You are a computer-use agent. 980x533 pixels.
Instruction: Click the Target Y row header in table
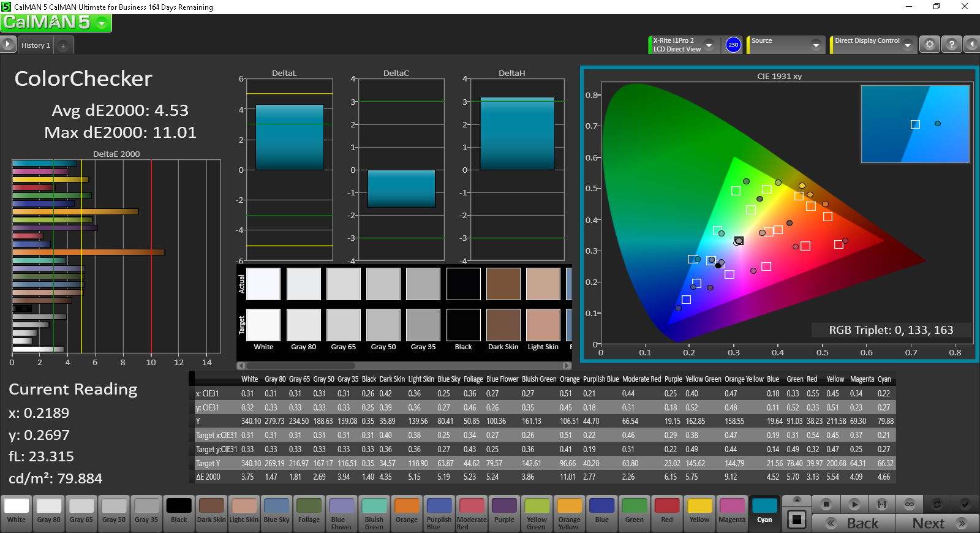208,463
